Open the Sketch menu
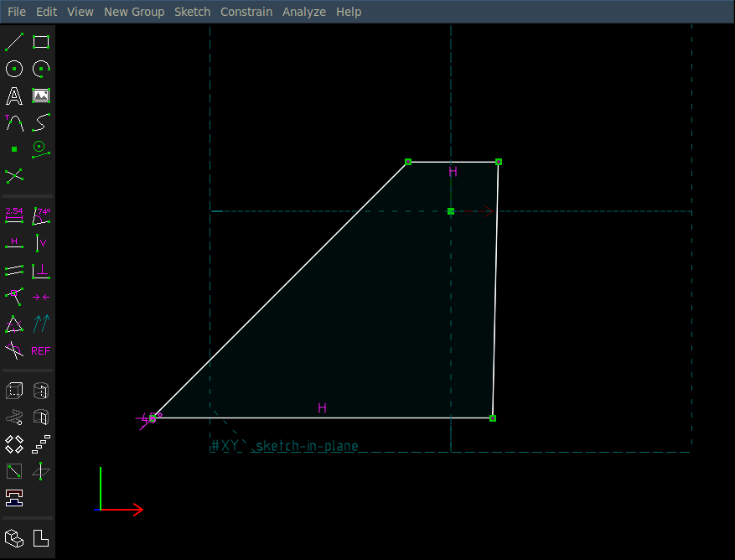The height and width of the screenshot is (560, 735). [193, 12]
